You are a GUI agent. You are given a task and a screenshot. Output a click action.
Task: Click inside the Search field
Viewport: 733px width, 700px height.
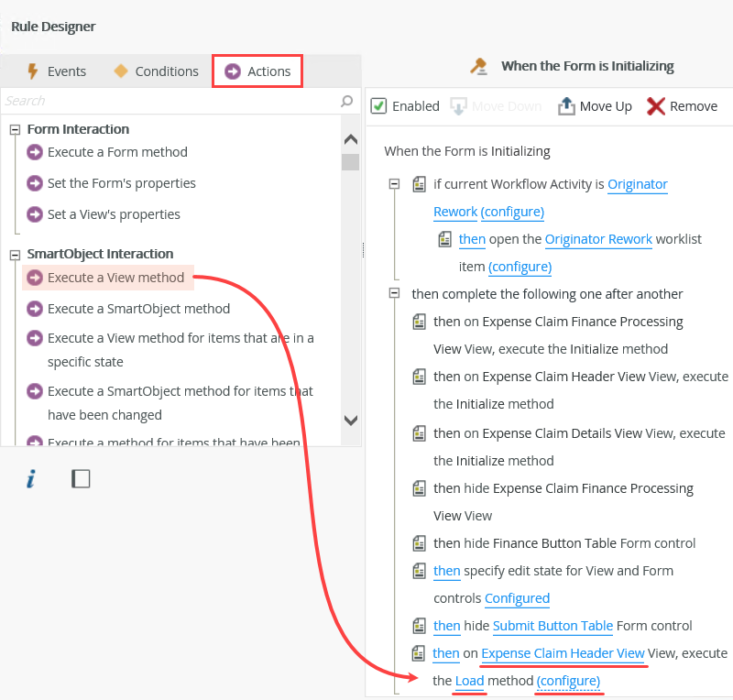pos(165,100)
